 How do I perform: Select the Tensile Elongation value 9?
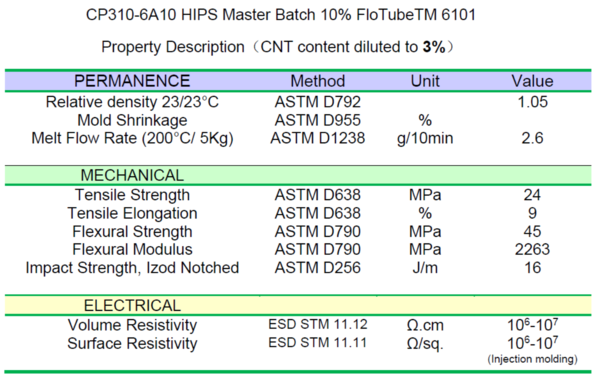(532, 213)
